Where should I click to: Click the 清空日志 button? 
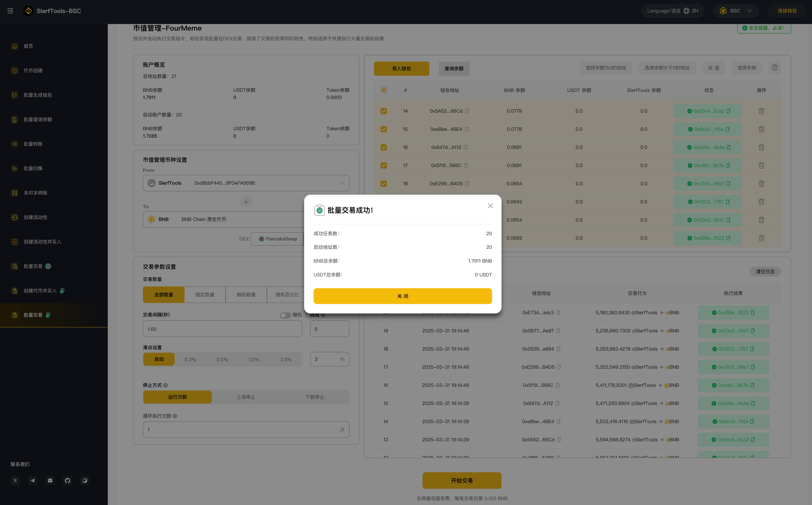765,272
